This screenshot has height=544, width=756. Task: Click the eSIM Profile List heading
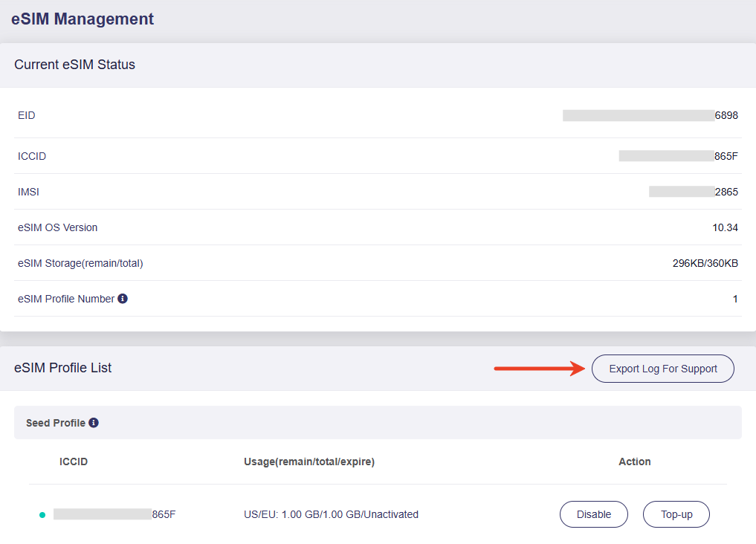click(x=63, y=368)
